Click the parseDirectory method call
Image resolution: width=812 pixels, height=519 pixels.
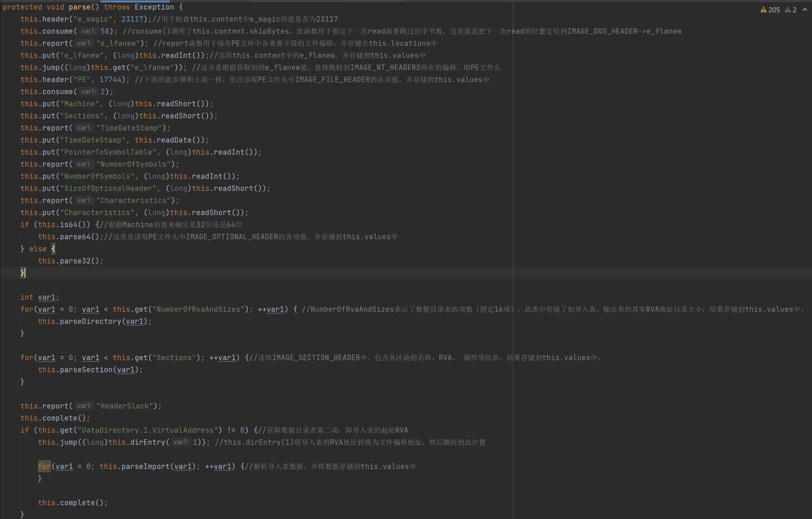[90, 321]
